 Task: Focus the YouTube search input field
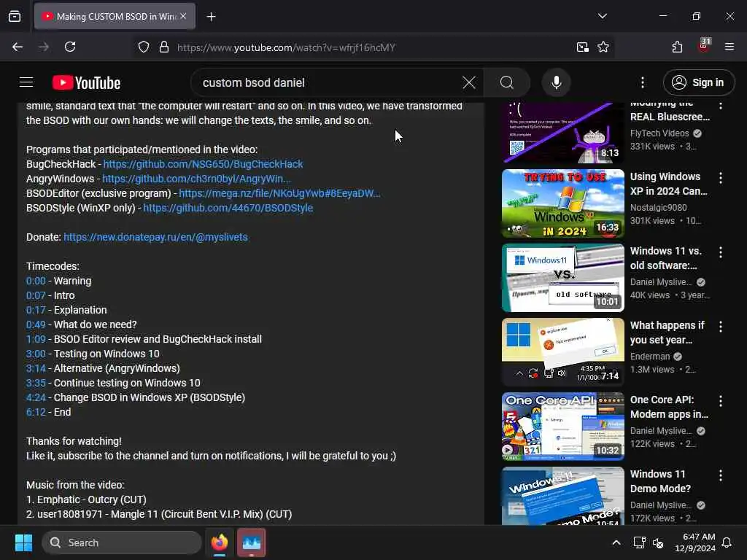[x=329, y=83]
